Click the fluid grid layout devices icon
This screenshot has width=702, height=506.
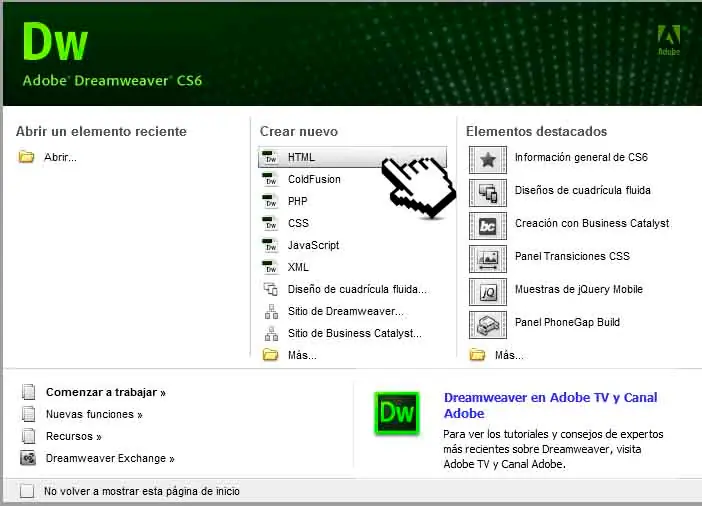click(270, 289)
